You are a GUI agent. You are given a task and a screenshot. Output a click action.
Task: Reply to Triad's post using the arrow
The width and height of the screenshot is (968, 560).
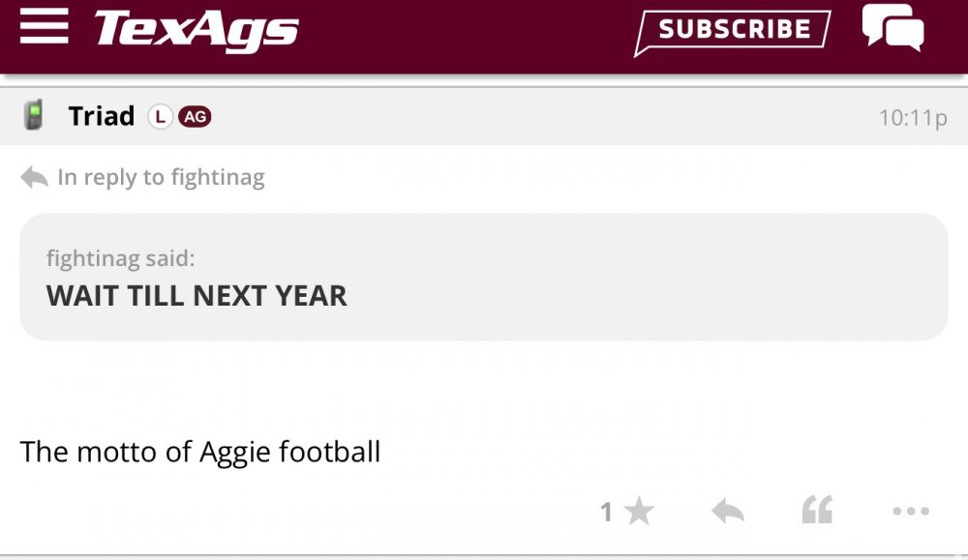pos(728,511)
